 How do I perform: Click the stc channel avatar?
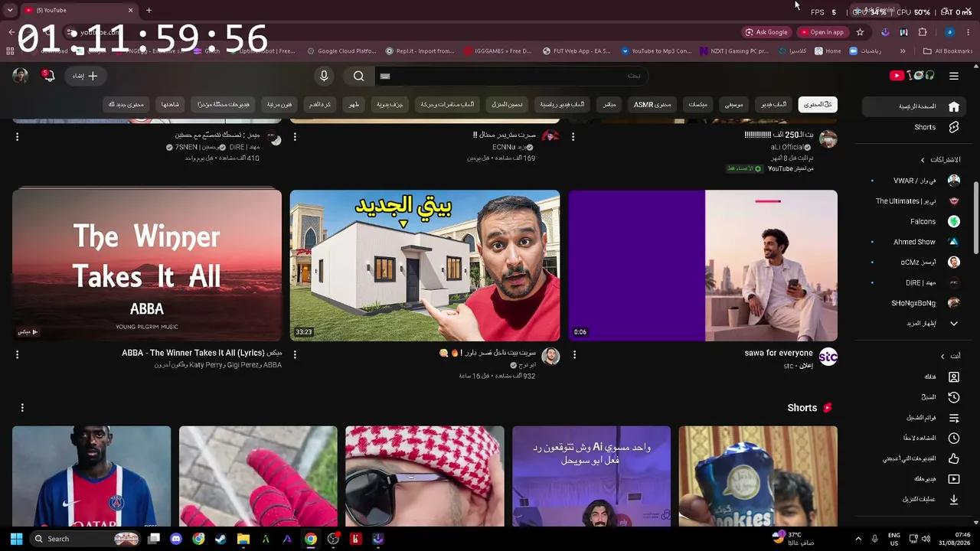pyautogui.click(x=828, y=357)
